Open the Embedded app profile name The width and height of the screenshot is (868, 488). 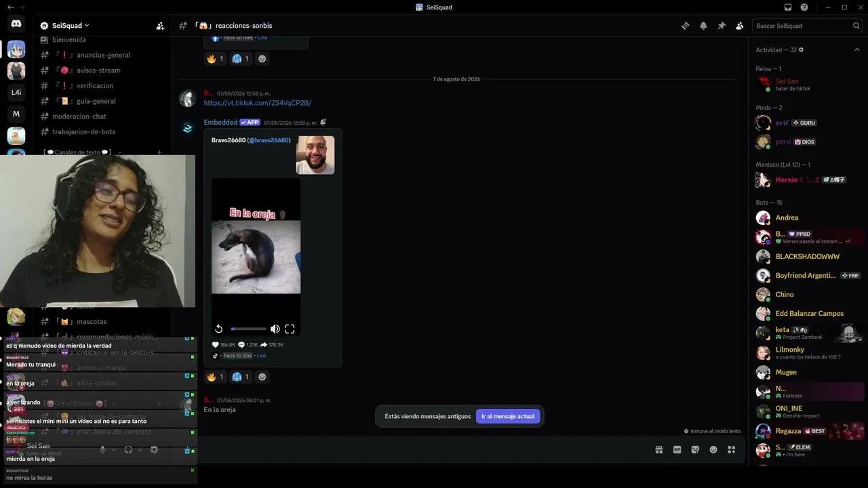click(220, 123)
